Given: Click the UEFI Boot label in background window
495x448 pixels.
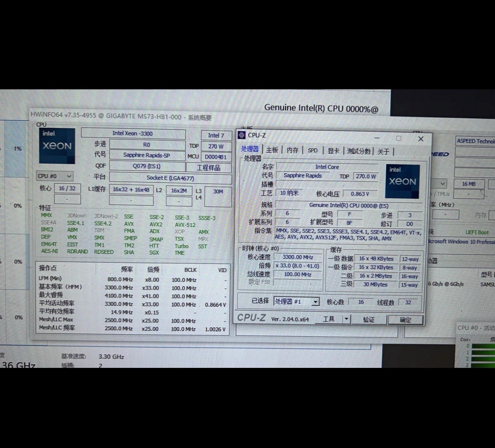Looking at the screenshot, I should click(477, 232).
